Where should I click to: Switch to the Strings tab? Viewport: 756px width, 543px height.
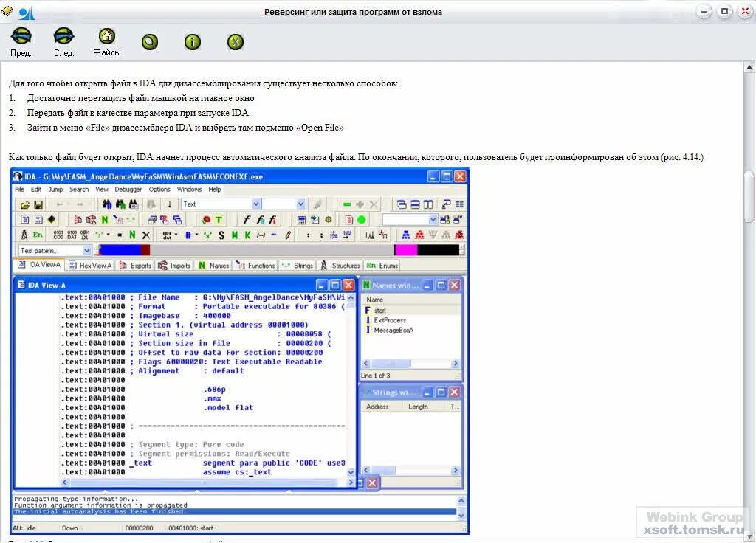[297, 266]
